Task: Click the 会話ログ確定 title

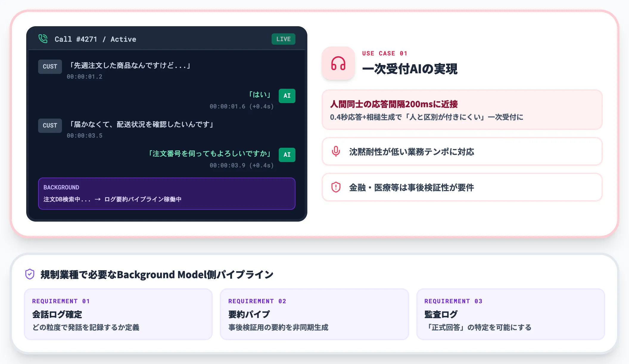Action: coord(57,314)
